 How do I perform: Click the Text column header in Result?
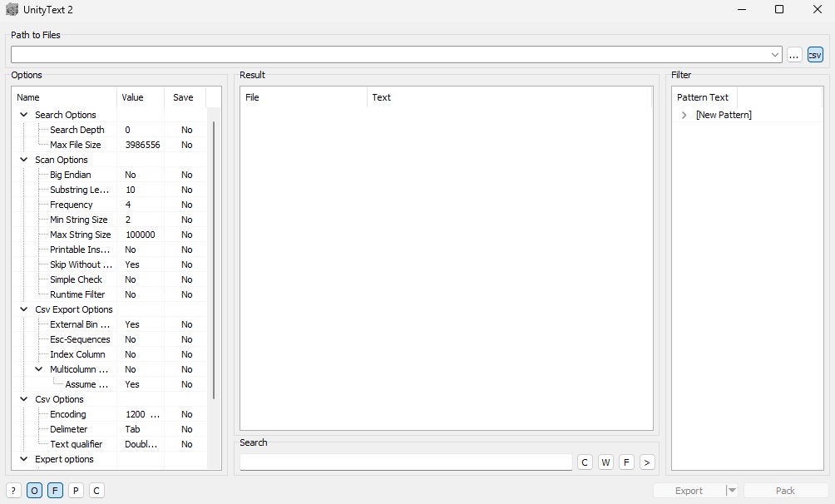[509, 97]
